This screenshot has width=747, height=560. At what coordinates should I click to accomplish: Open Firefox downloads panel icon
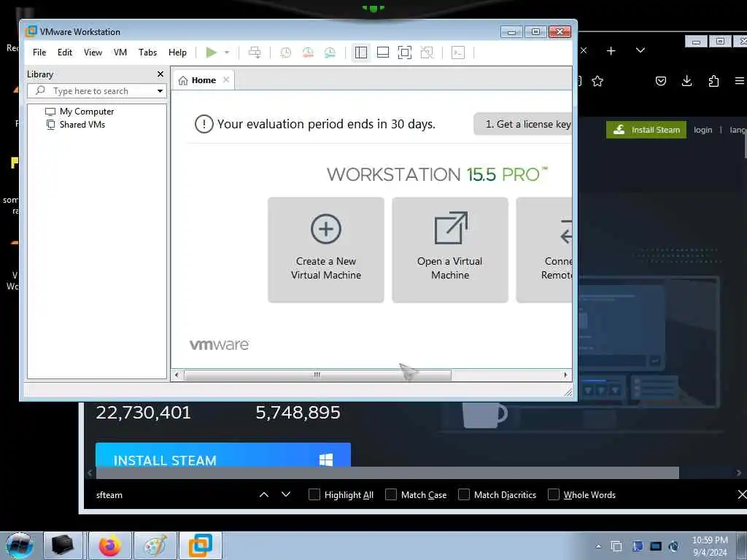pos(687,81)
